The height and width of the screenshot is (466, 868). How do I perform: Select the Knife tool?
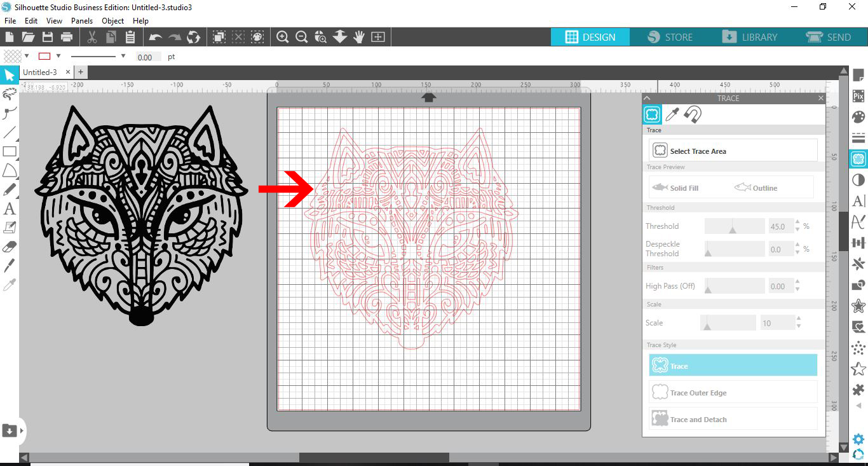point(10,265)
